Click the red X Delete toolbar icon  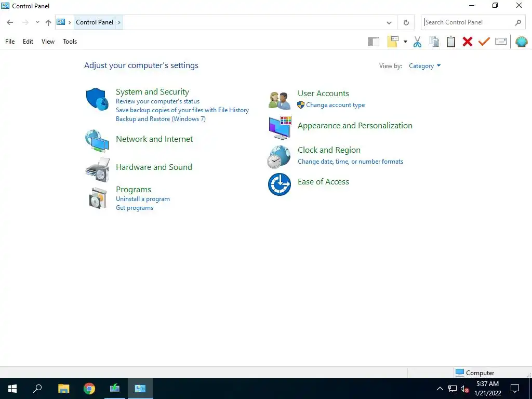click(468, 42)
